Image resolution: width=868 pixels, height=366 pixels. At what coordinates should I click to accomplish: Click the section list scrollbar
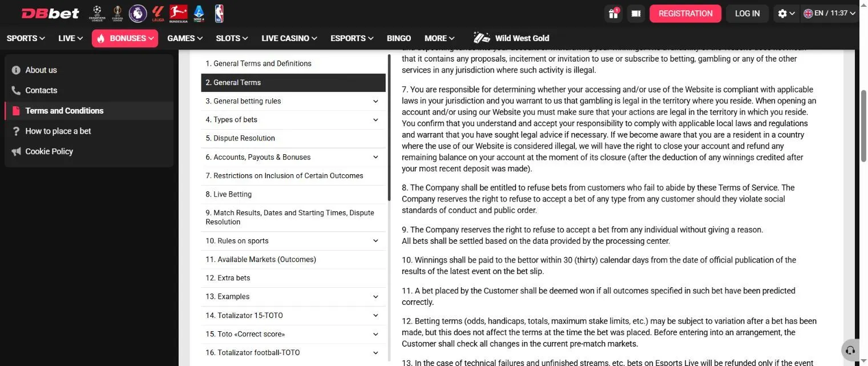(389, 127)
